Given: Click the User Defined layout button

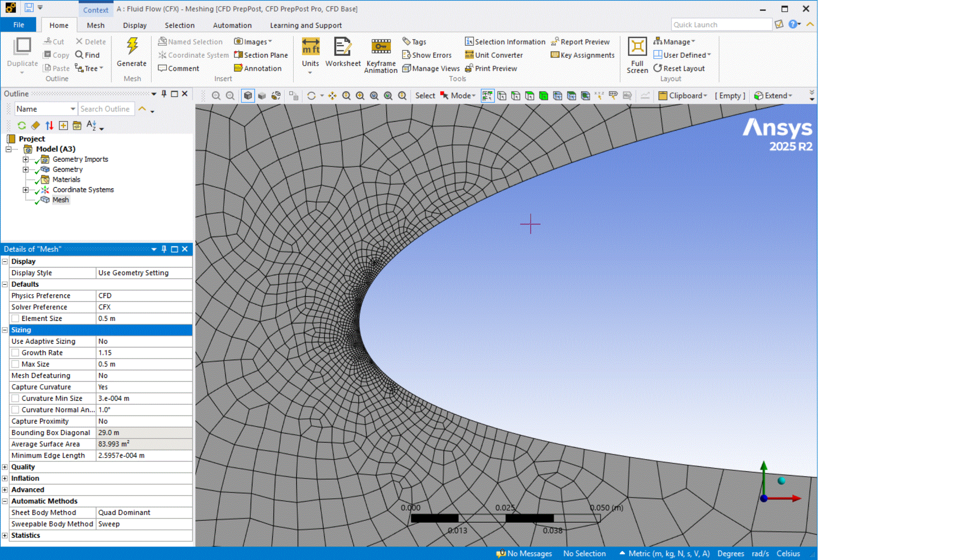Looking at the screenshot, I should [682, 55].
